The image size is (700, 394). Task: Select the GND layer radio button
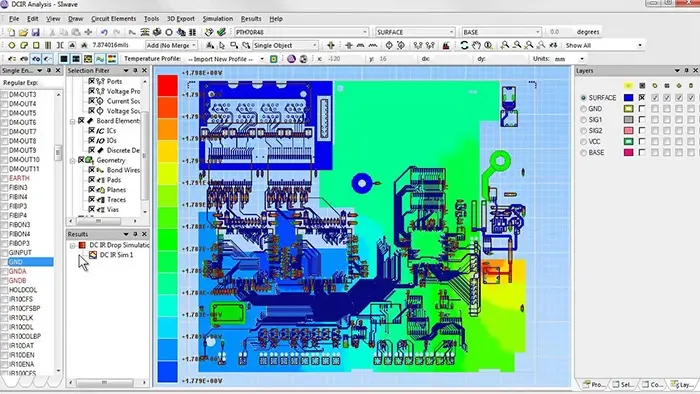(583, 109)
